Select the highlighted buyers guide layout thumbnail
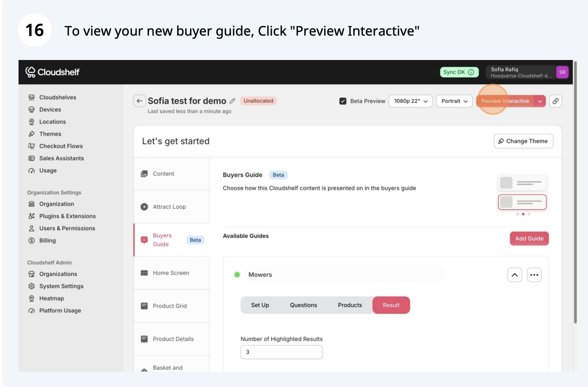Screen dimensions: 588x387 pyautogui.click(x=522, y=202)
